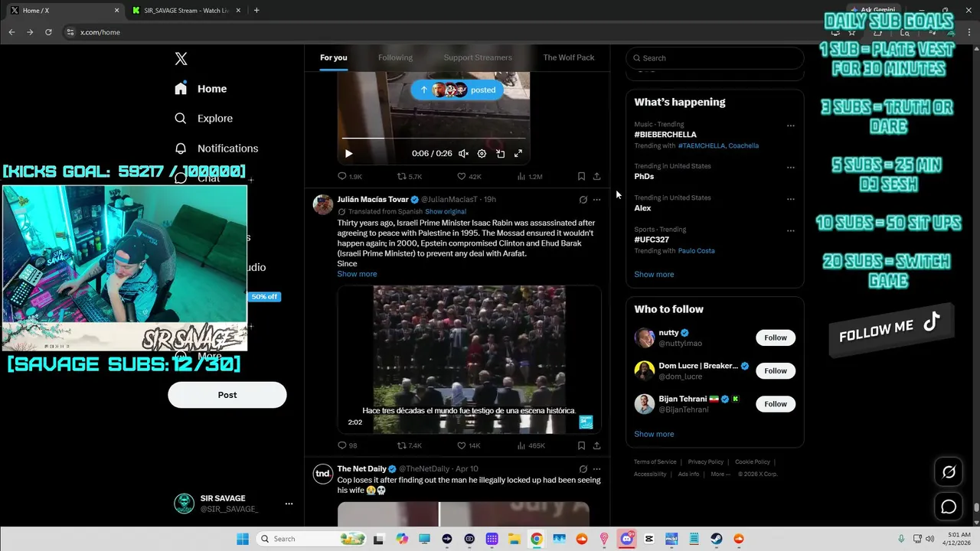Switch to the Following tab
This screenshot has height=551, width=980.
coord(395,57)
